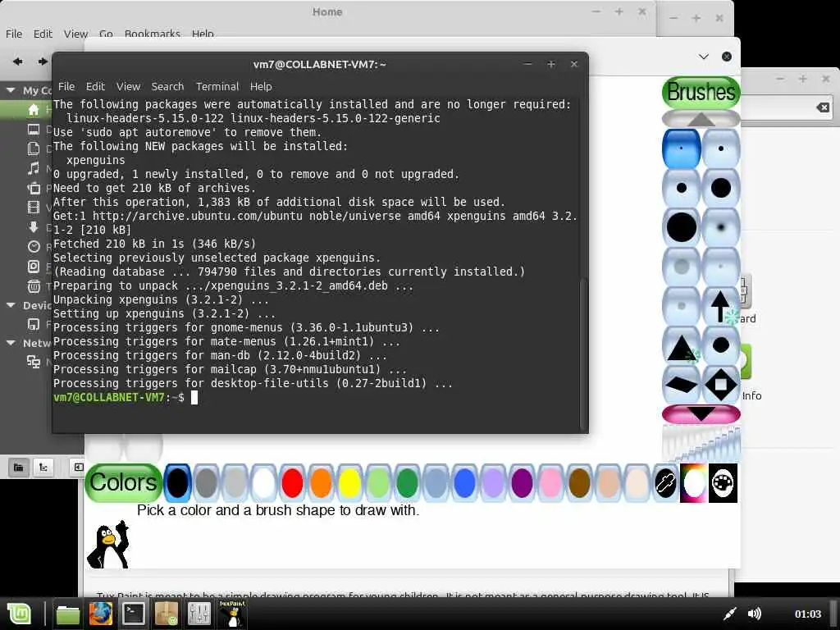Choose the orange color swatch
Viewport: 840px width, 630px height.
321,483
